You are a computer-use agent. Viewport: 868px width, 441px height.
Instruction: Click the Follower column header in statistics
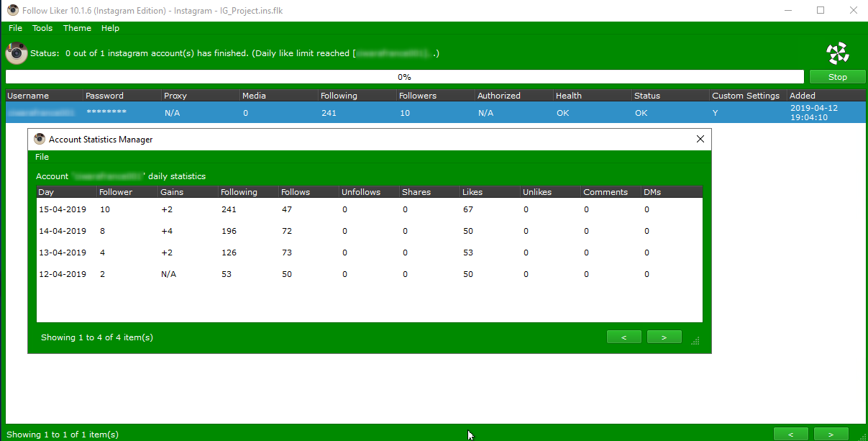point(127,192)
